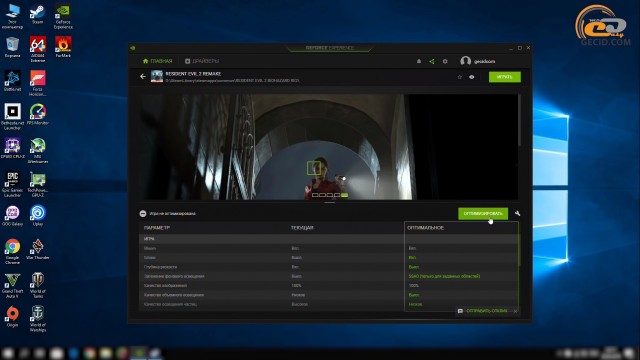Open Bethesda.net Launcher shortcut

click(x=13, y=117)
